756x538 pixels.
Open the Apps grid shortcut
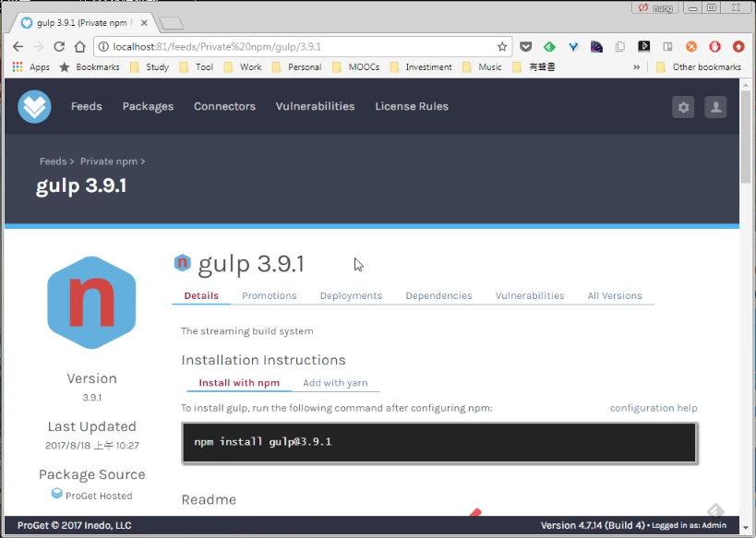tap(30, 67)
